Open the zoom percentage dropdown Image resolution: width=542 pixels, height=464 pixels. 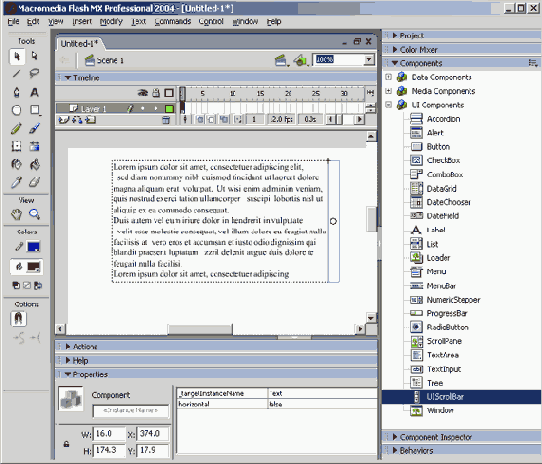point(369,60)
